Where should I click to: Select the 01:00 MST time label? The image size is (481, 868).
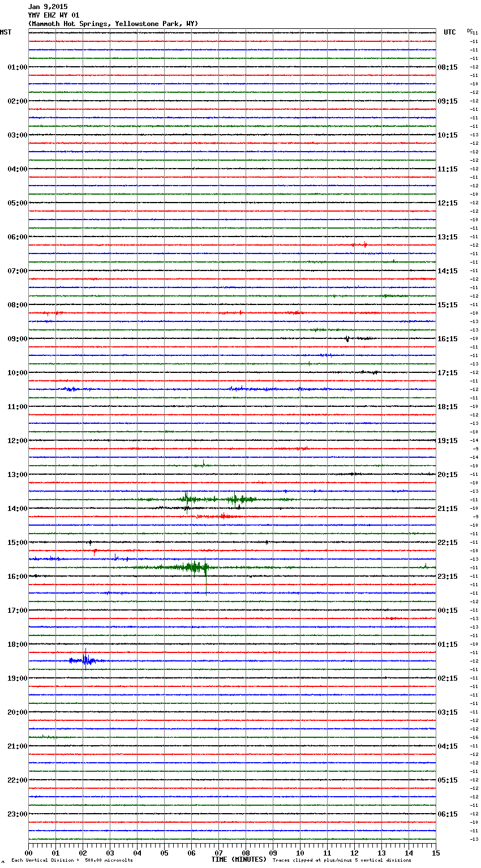(x=18, y=67)
